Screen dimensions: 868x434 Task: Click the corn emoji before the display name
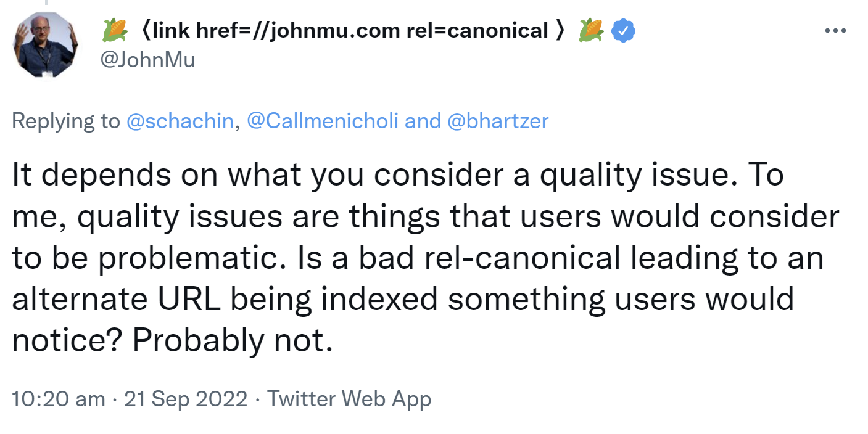tap(115, 30)
